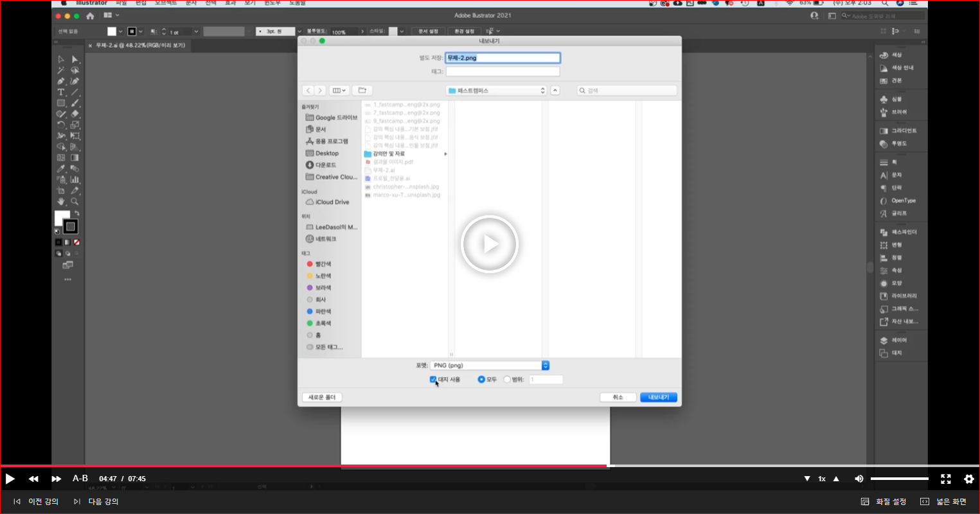This screenshot has height=514, width=980.
Task: Open the 파일 (File) menu
Action: tap(121, 3)
